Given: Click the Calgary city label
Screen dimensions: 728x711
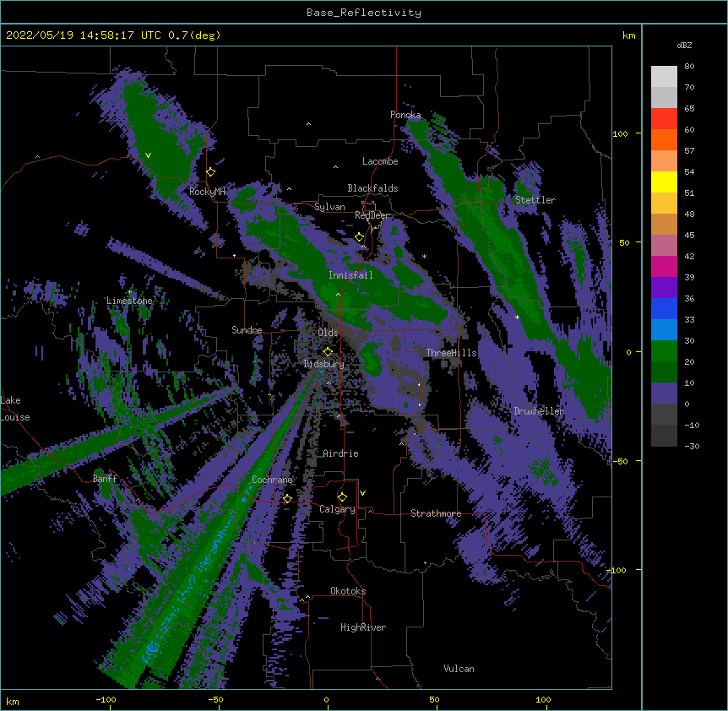Looking at the screenshot, I should (337, 509).
